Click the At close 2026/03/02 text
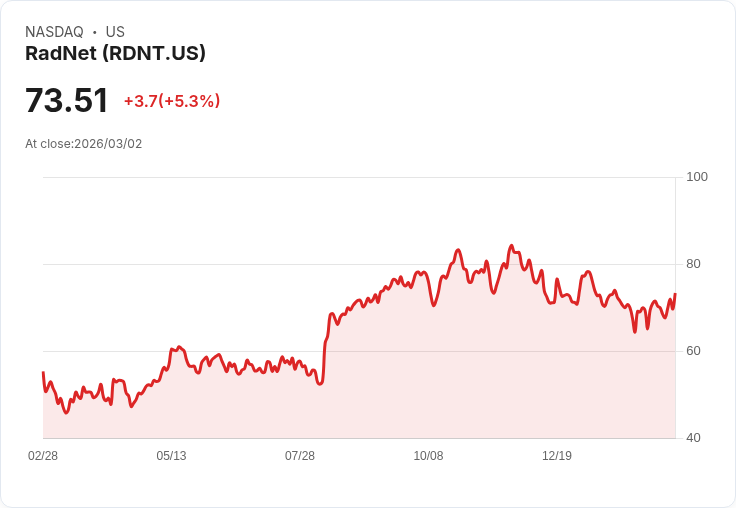This screenshot has height=508, width=736. tap(84, 144)
